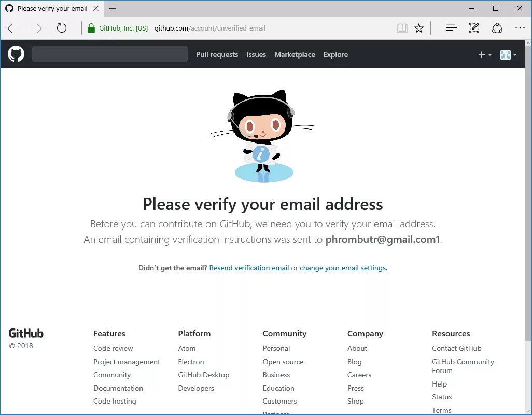Open Education footer link
Viewport: 532px width, 415px height.
(278, 388)
